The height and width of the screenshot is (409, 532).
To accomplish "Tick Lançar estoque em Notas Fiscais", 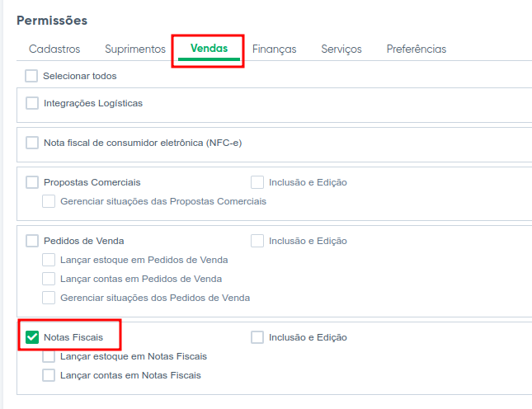I will (49, 356).
